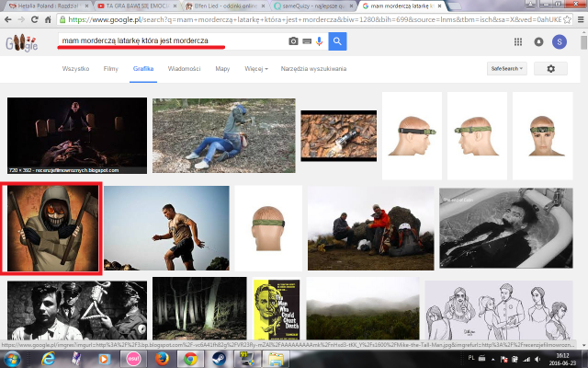Expand the SafeSearch dropdown
This screenshot has width=588, height=368.
point(508,69)
